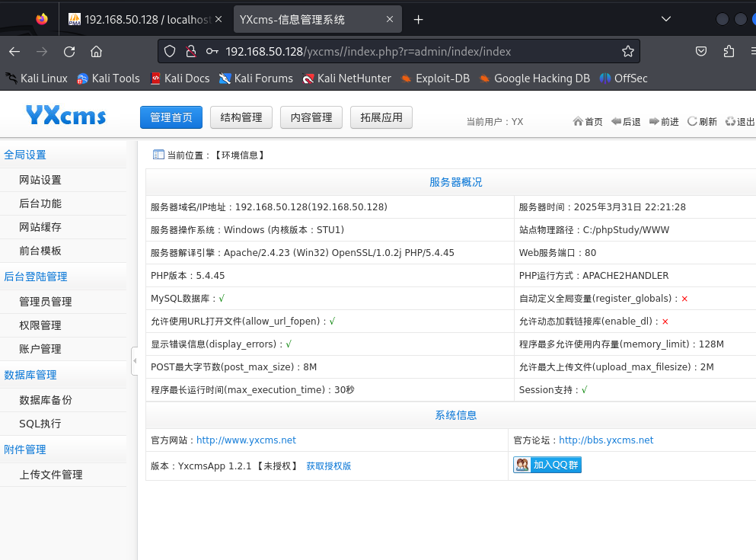
Task: Click the 当前用户：YX text
Action: click(495, 122)
